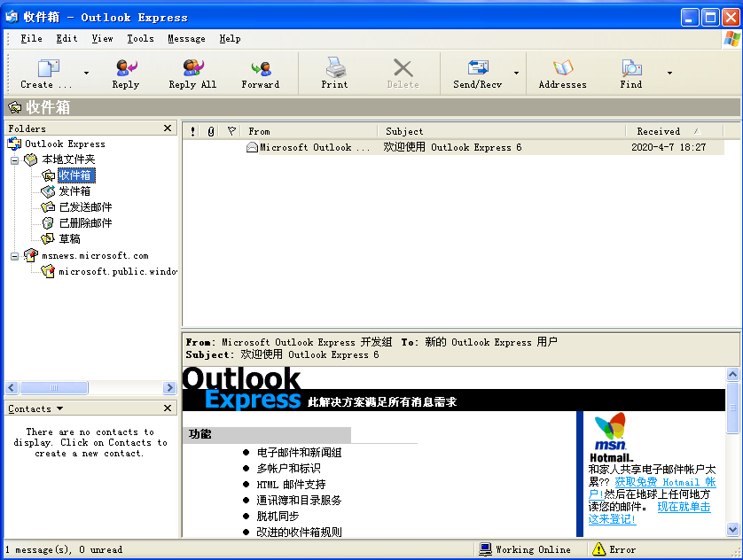The width and height of the screenshot is (743, 560).
Task: Select the 本地文件夹 folder
Action: pyautogui.click(x=68, y=159)
